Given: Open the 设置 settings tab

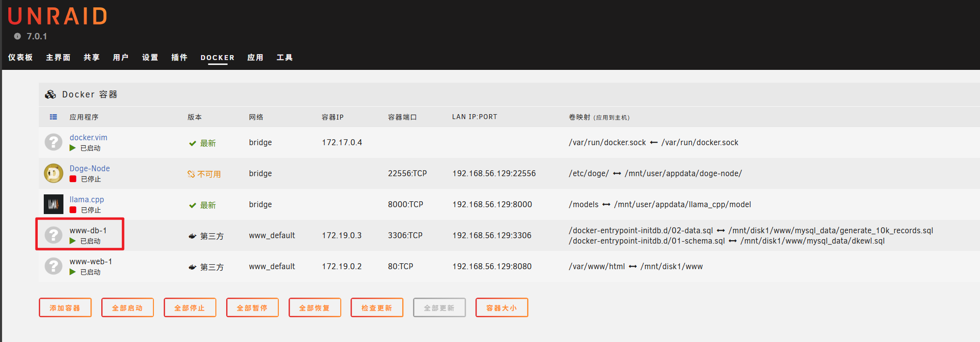Looking at the screenshot, I should [150, 58].
